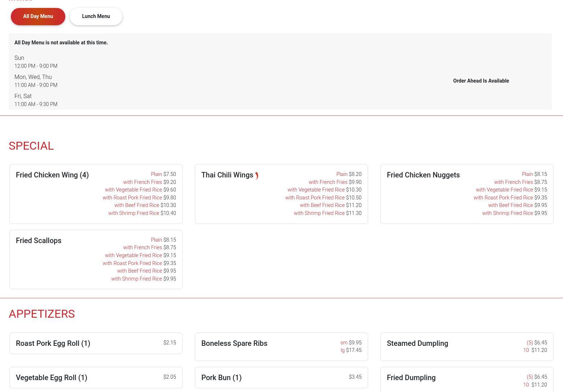Choose Fried Chicken Nuggets menu item

coord(423,175)
